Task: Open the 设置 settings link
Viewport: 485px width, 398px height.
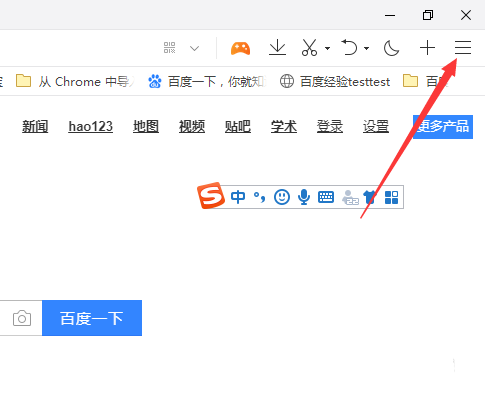Action: pyautogui.click(x=376, y=127)
